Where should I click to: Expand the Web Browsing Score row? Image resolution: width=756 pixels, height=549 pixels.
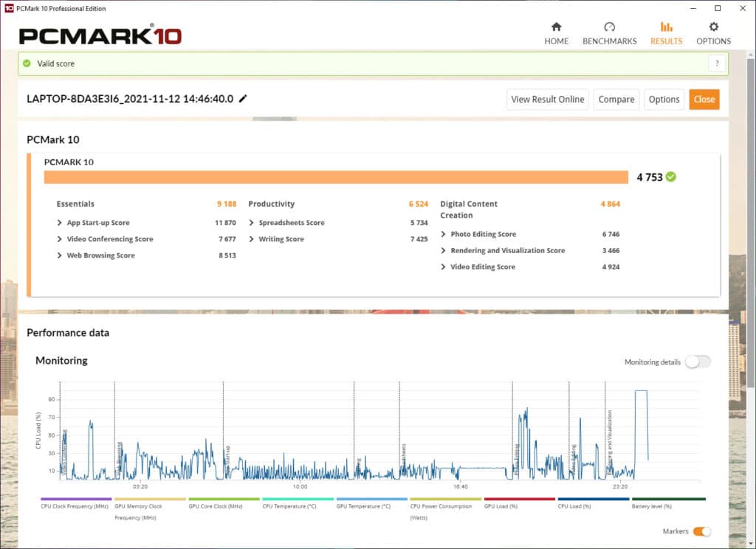59,255
